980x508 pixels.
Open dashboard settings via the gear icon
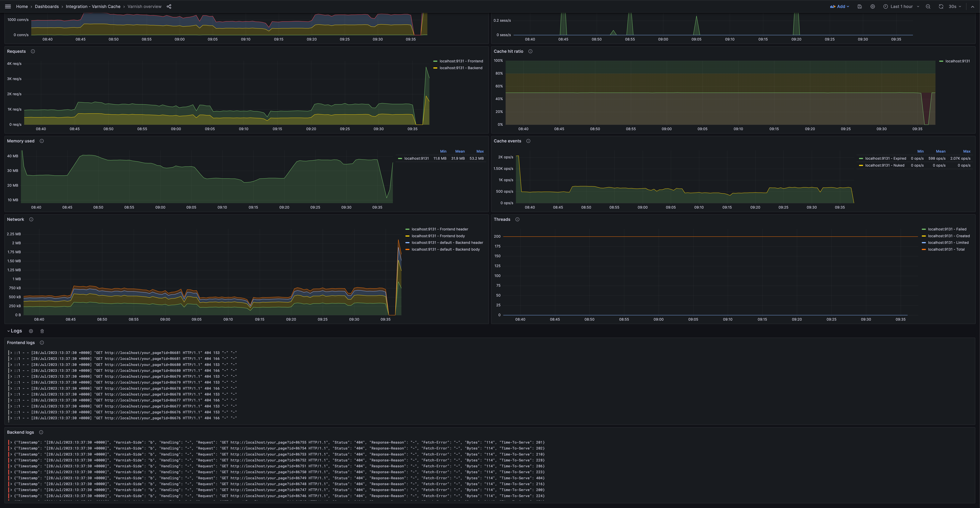pyautogui.click(x=872, y=6)
